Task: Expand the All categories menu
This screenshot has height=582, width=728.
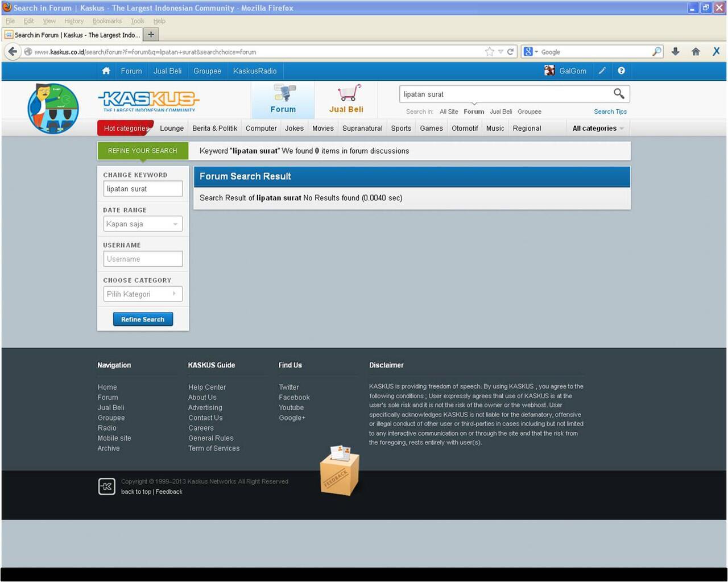Action: (x=598, y=129)
